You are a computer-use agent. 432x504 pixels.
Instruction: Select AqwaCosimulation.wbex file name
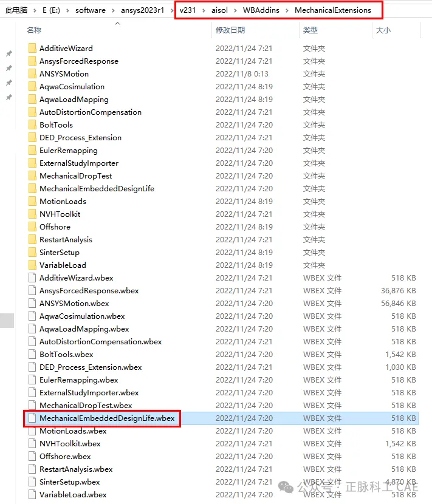click(82, 316)
